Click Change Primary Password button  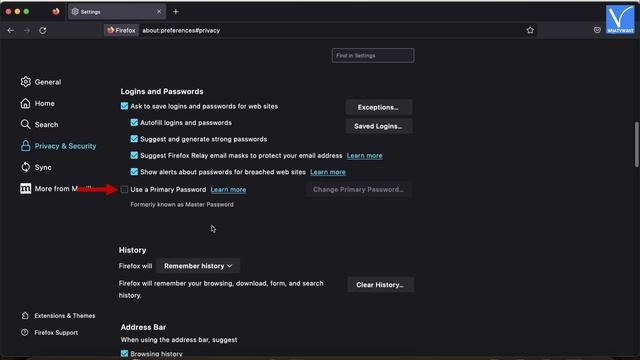[358, 189]
